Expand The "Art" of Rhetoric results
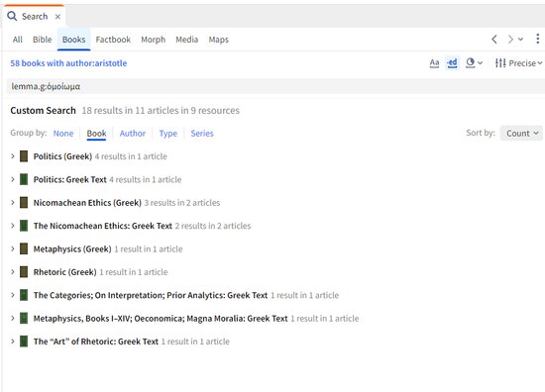 [x=13, y=342]
